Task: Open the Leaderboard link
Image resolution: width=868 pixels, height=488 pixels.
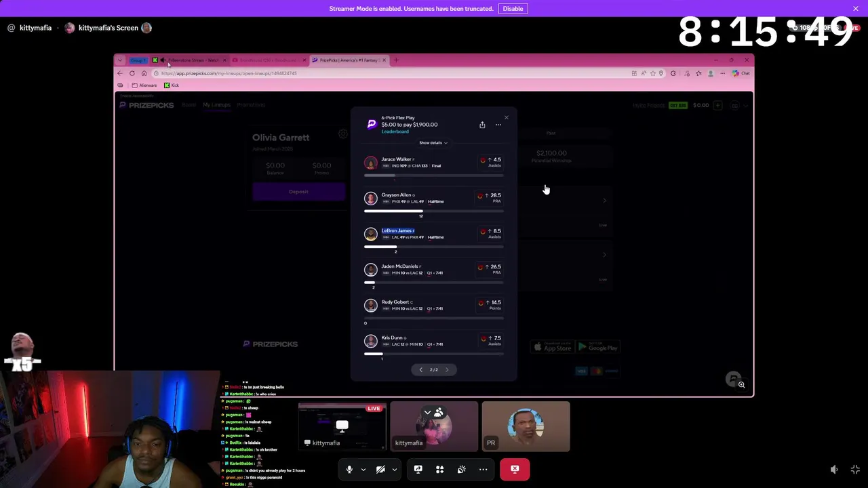Action: pyautogui.click(x=395, y=131)
